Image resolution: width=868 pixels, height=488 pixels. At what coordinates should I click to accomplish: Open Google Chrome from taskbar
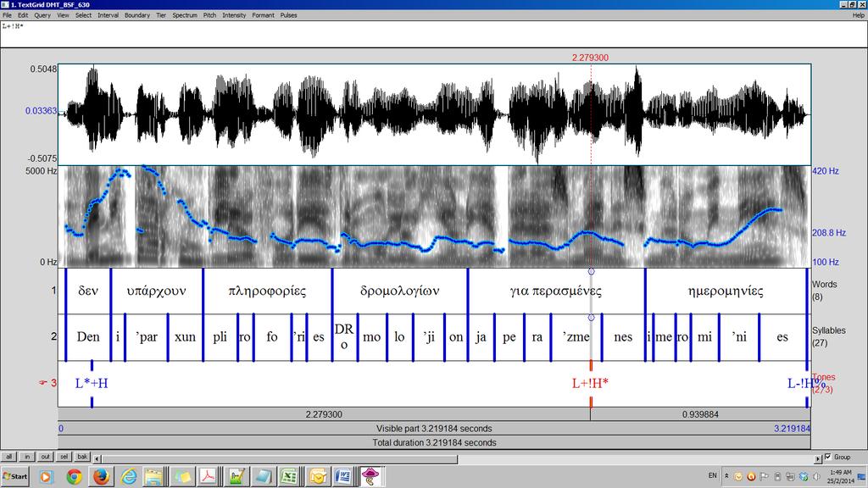click(75, 476)
